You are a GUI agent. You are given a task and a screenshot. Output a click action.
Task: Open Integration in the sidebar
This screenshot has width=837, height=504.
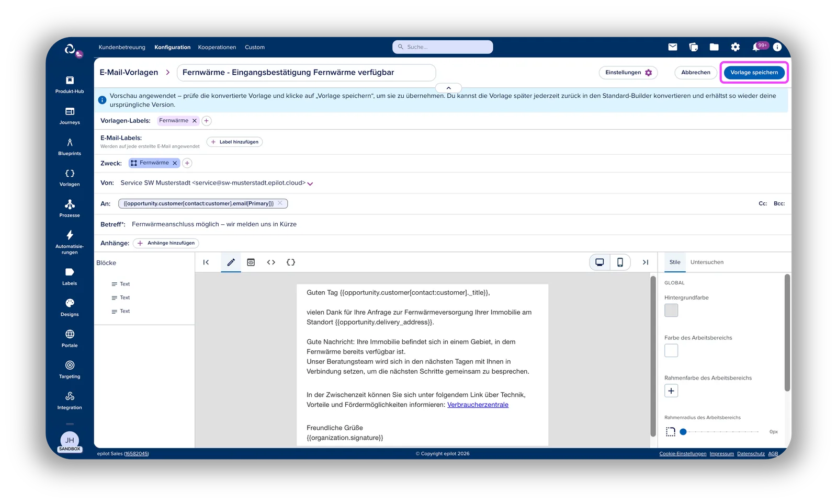[x=70, y=400]
